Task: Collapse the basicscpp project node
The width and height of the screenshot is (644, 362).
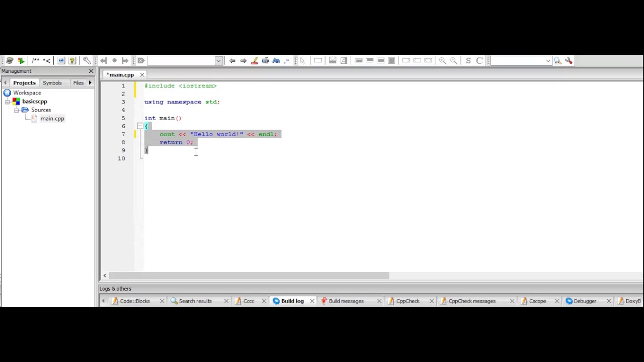Action: (x=8, y=102)
